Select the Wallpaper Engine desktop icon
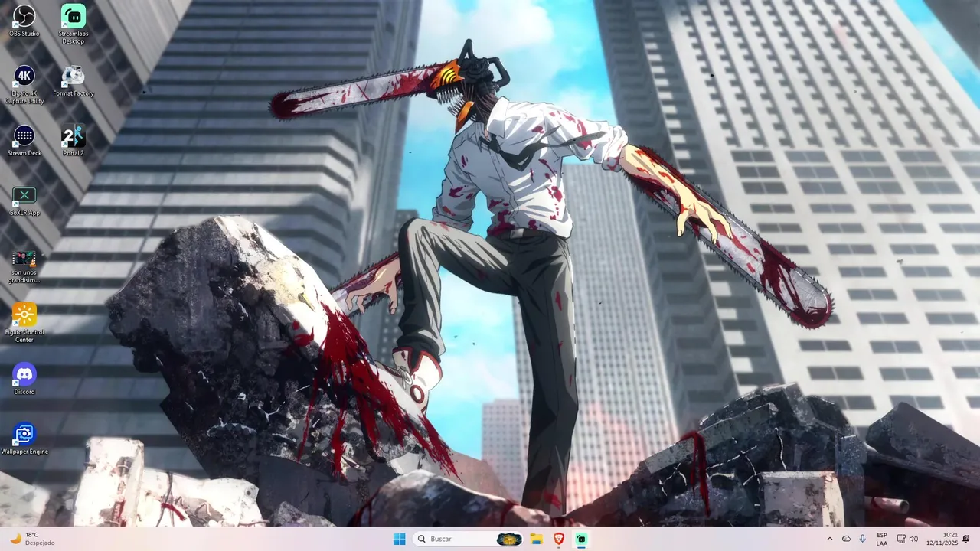 click(24, 439)
